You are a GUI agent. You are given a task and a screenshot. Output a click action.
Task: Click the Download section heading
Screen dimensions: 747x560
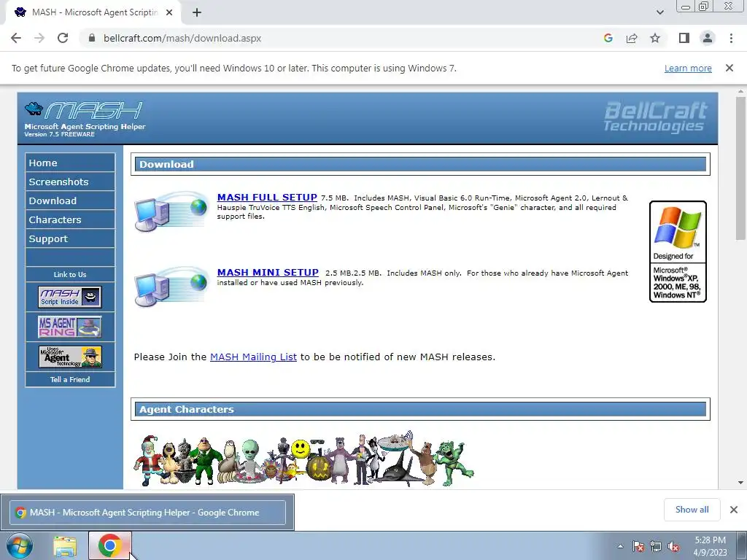pos(421,164)
